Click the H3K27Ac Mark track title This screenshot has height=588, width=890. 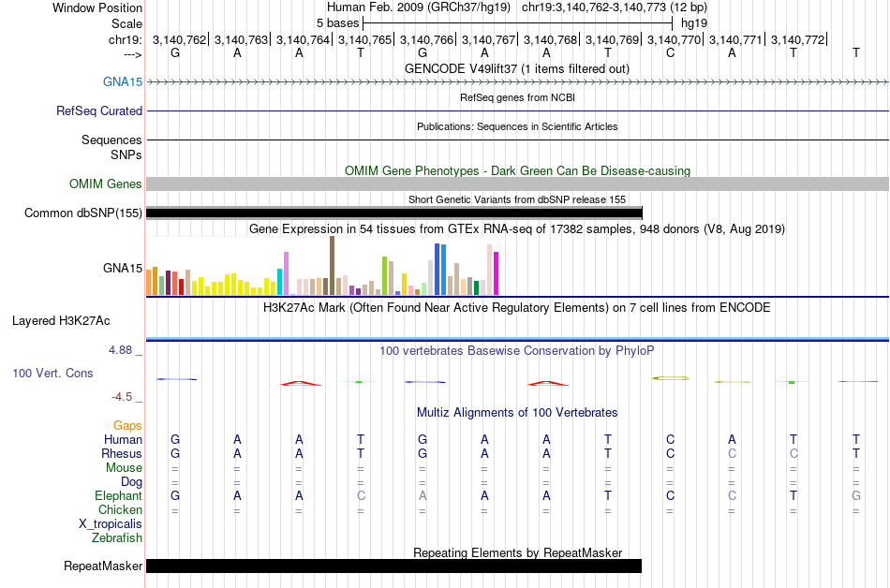[517, 308]
